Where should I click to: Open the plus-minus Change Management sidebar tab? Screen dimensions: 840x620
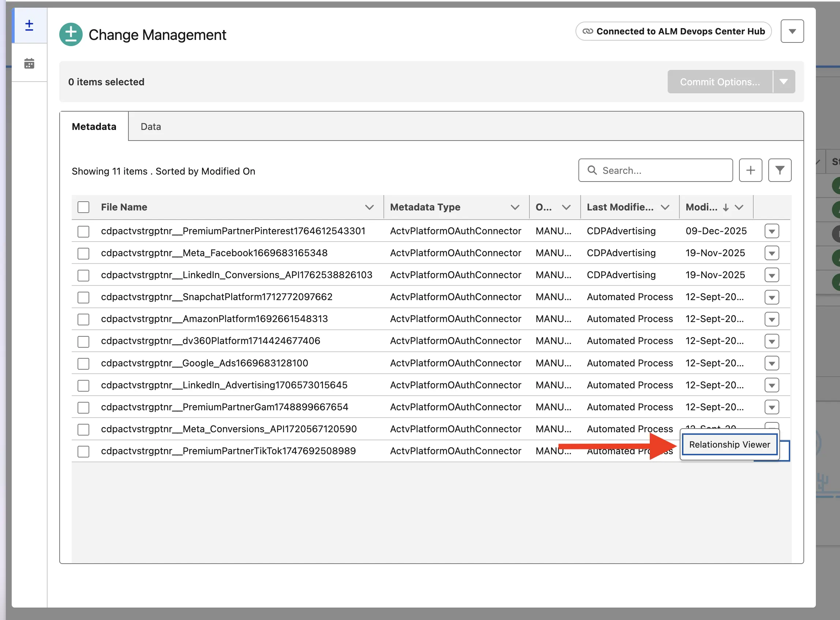coord(29,26)
